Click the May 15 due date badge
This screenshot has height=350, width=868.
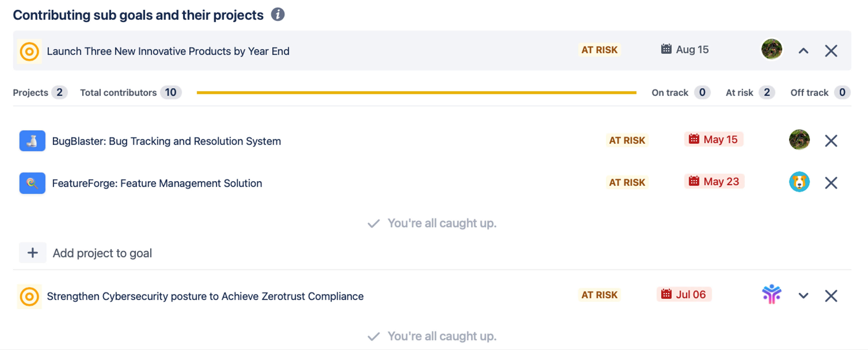(x=713, y=139)
